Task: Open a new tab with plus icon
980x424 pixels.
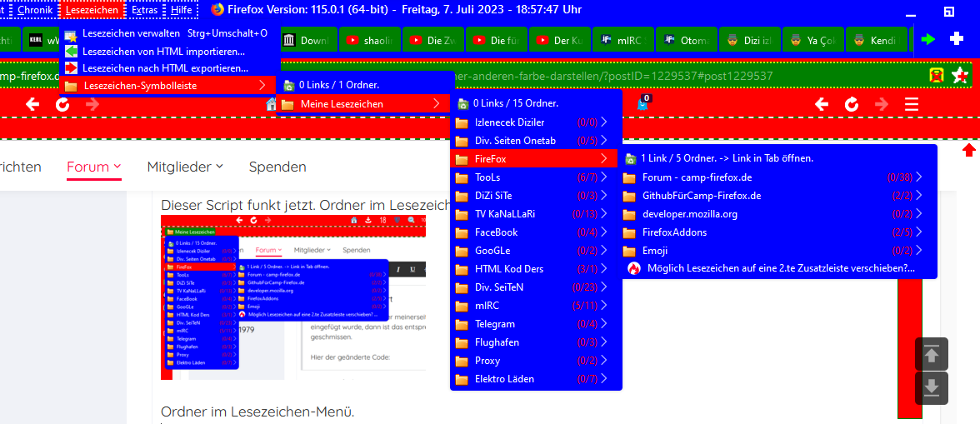Action: click(957, 38)
